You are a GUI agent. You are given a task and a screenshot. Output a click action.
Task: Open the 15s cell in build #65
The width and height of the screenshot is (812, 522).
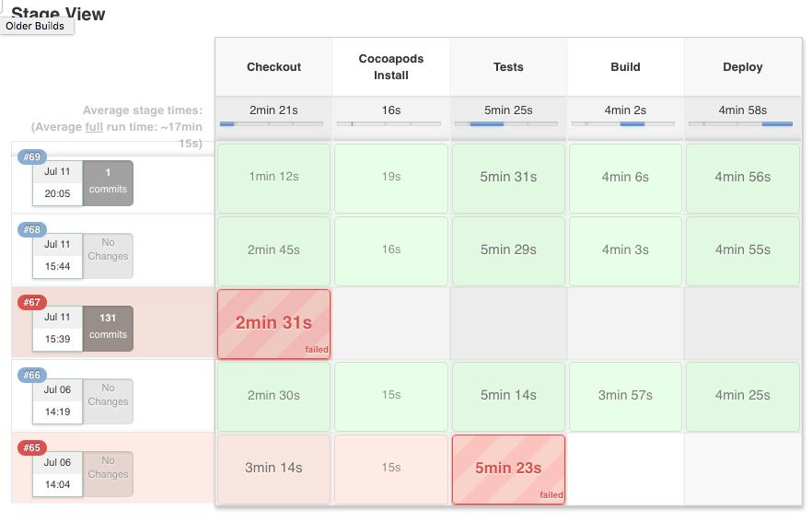click(x=391, y=470)
